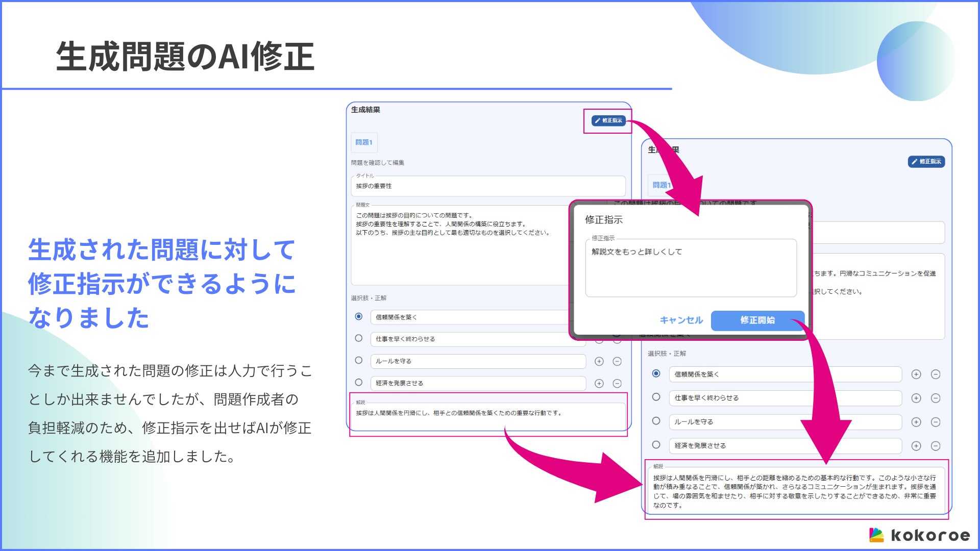Click plus icon beside right panel 経済を発展させる
The width and height of the screenshot is (980, 551).
916,446
